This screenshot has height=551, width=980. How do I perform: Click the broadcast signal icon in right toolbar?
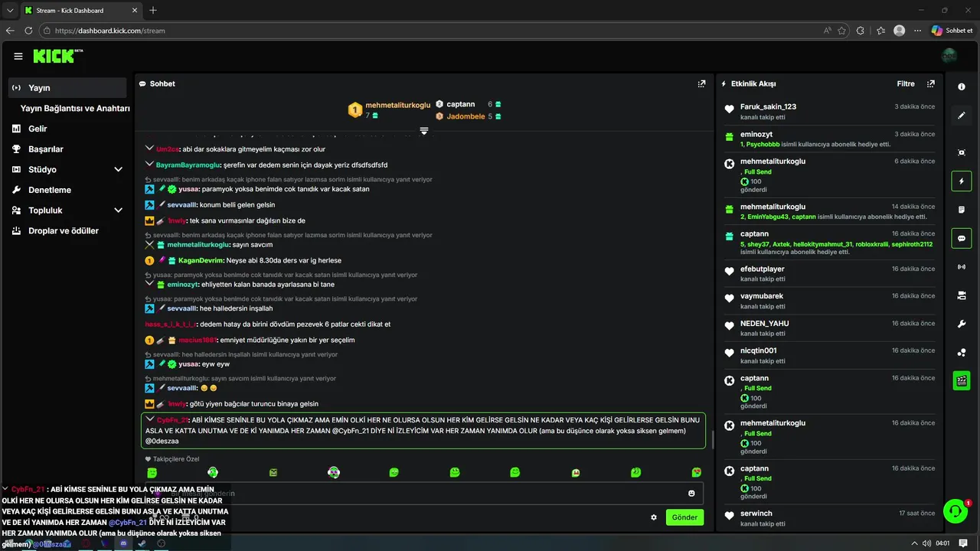point(962,267)
